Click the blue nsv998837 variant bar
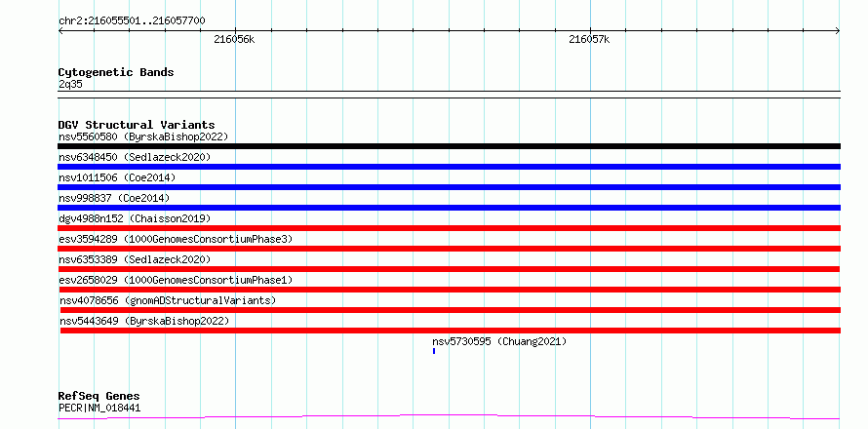 (x=449, y=208)
